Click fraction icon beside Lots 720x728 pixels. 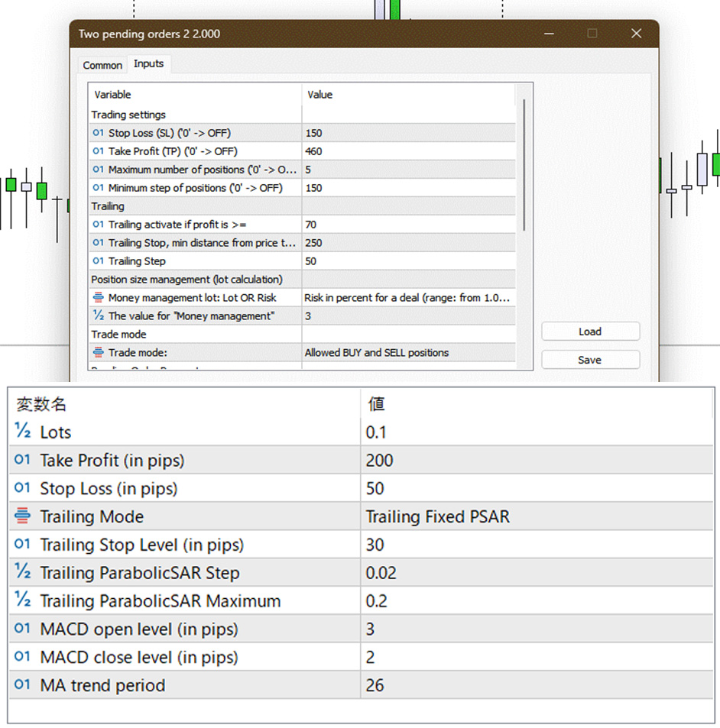coord(22,431)
